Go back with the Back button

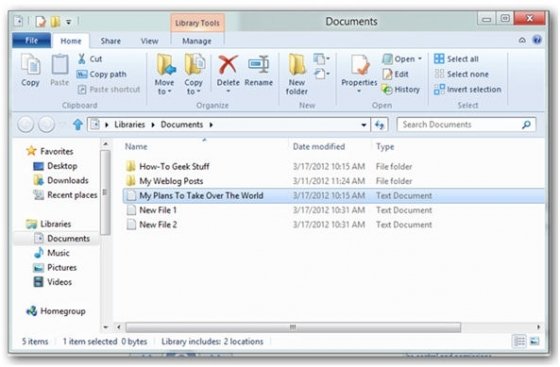point(26,125)
